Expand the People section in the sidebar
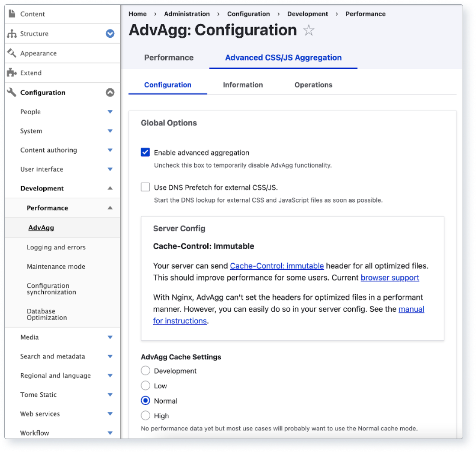 point(110,111)
